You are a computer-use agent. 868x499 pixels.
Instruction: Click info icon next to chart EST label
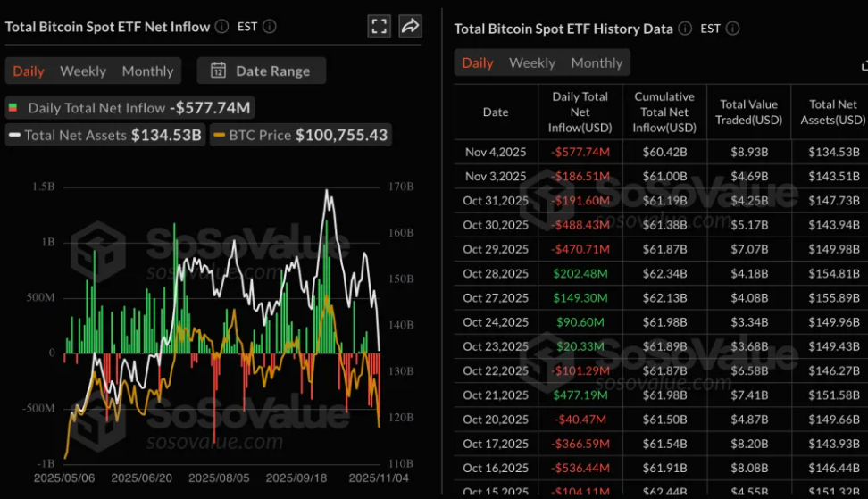pyautogui.click(x=270, y=27)
